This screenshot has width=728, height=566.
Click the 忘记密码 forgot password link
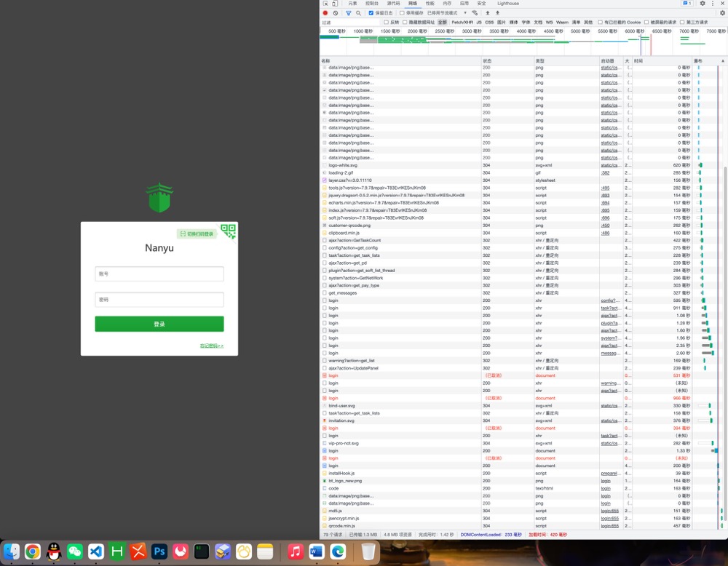212,346
